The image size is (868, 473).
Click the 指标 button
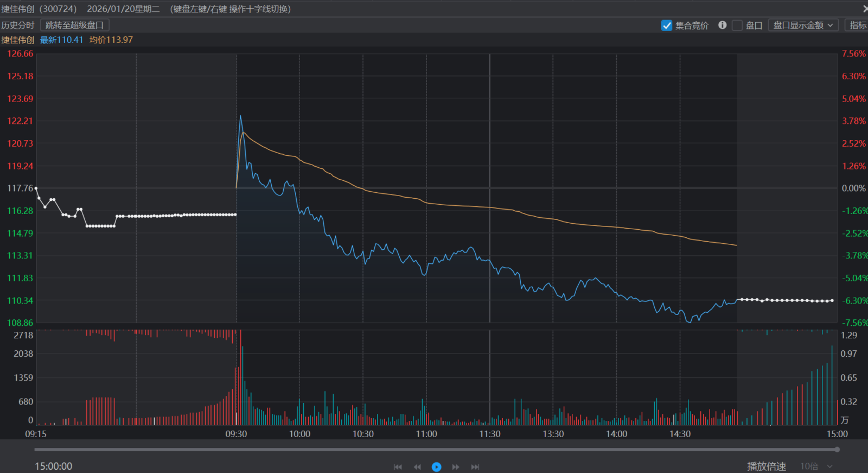857,26
